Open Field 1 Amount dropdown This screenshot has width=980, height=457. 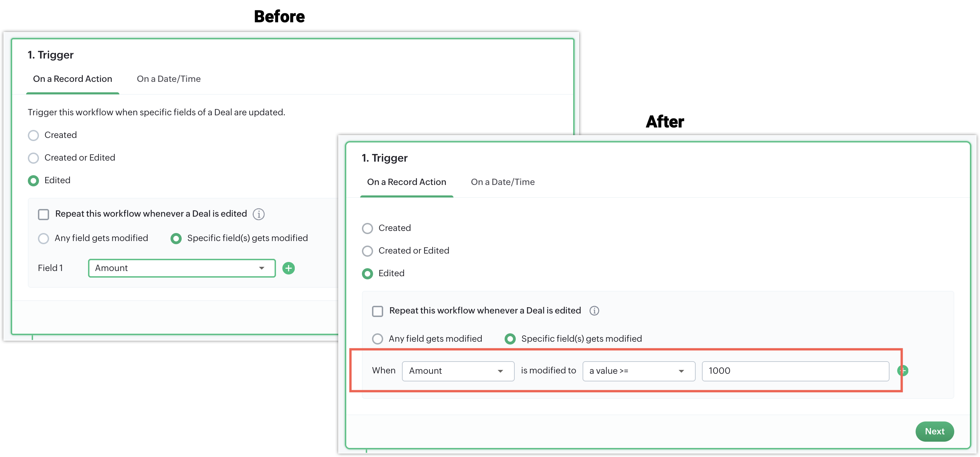tap(181, 268)
